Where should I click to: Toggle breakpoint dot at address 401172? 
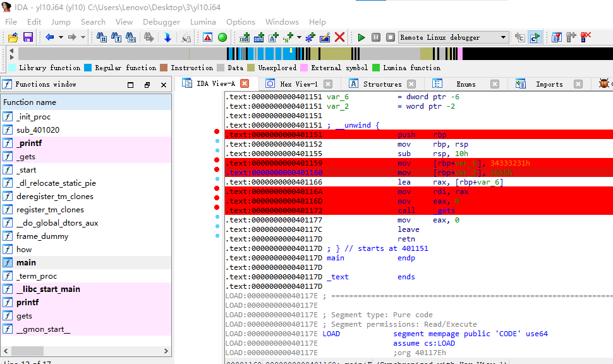217,207
